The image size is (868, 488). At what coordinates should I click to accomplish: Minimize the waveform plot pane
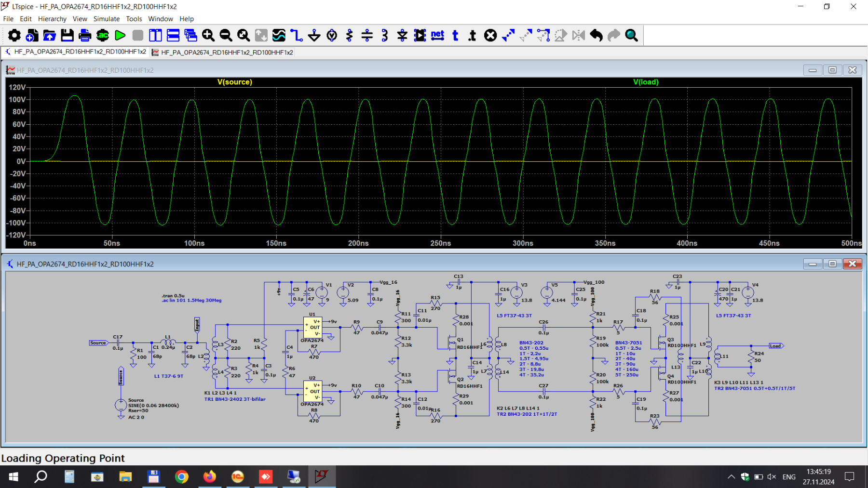pyautogui.click(x=813, y=70)
